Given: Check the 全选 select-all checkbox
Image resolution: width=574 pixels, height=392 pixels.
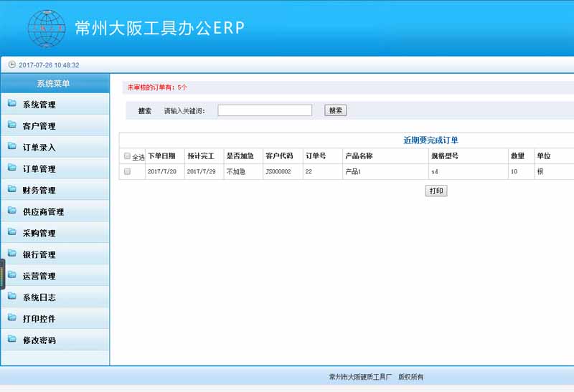Looking at the screenshot, I should click(128, 156).
